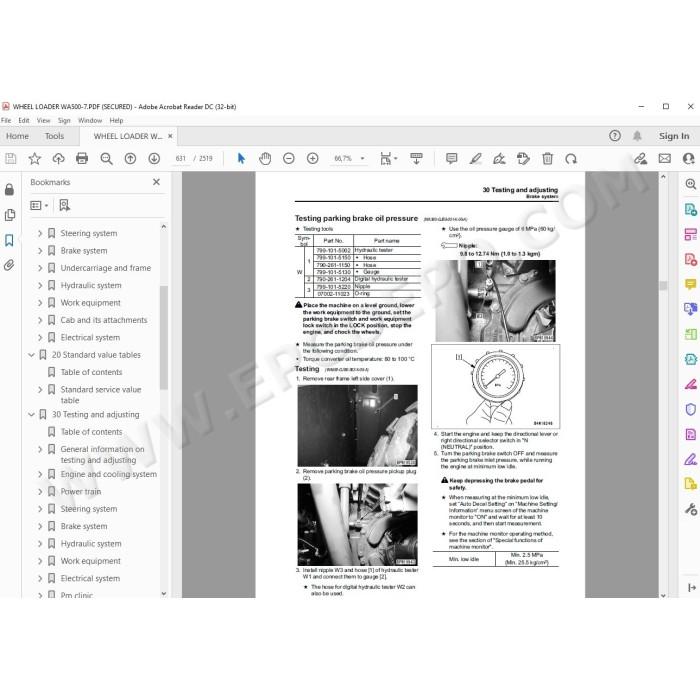Open fit page options icon
700x700 pixels.
coord(388,158)
